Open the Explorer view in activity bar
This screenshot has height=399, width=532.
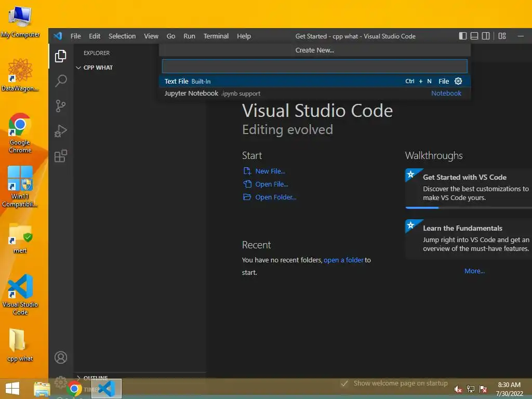tap(61, 56)
